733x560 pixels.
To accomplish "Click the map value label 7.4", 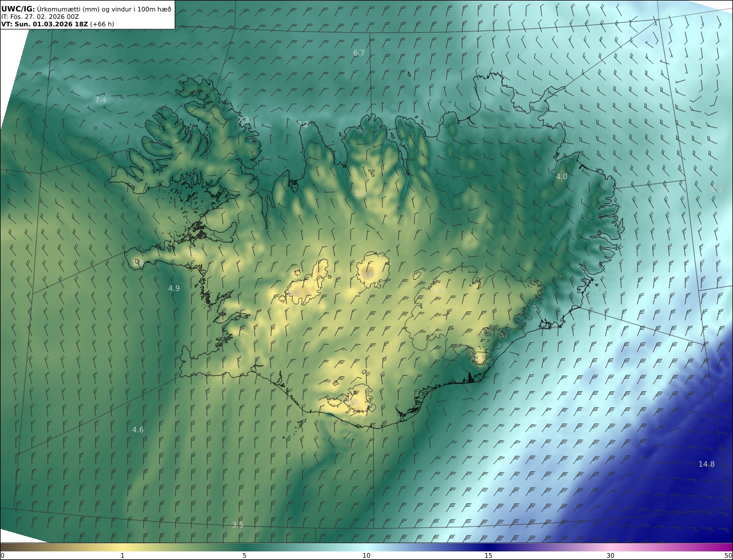I will pos(101,100).
